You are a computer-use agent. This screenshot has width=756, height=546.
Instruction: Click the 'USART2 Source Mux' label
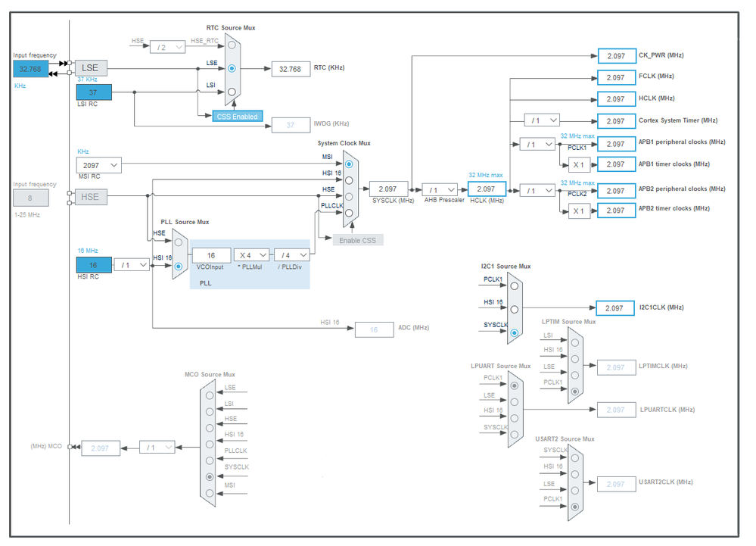[x=565, y=439]
